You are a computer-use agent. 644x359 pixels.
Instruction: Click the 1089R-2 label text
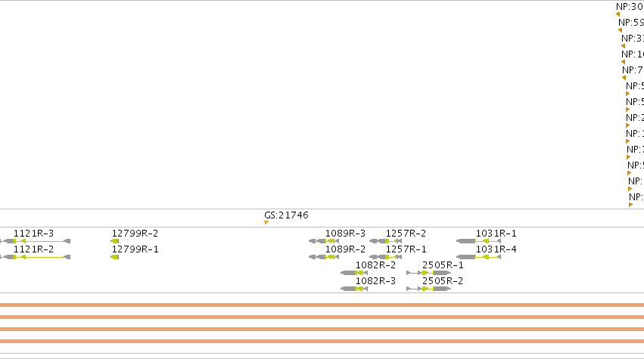[345, 249]
